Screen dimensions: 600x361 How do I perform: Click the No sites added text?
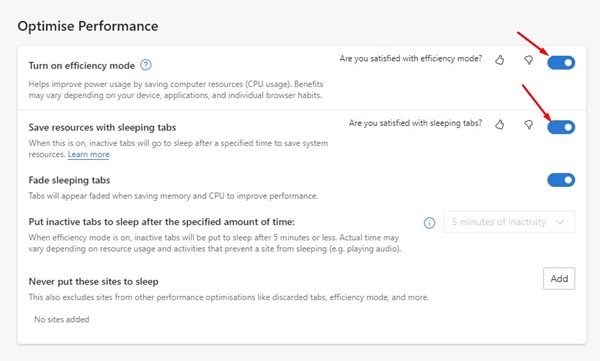[62, 319]
